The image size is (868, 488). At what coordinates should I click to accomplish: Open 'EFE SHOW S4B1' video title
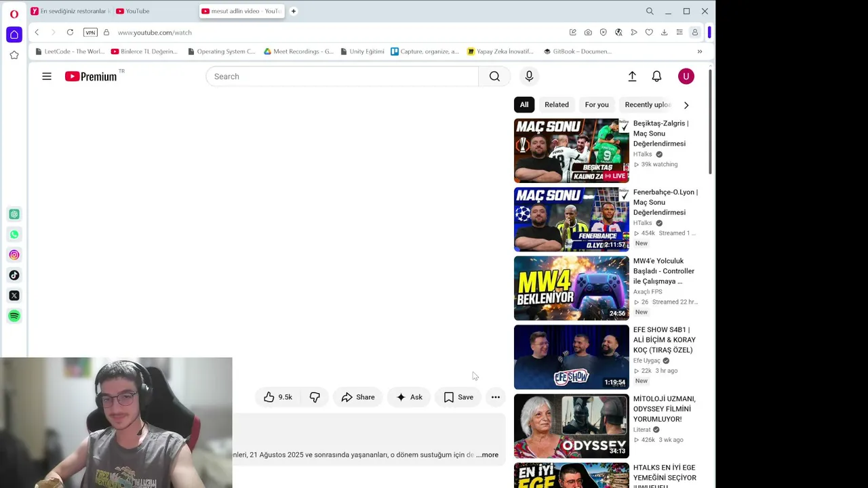[665, 340]
